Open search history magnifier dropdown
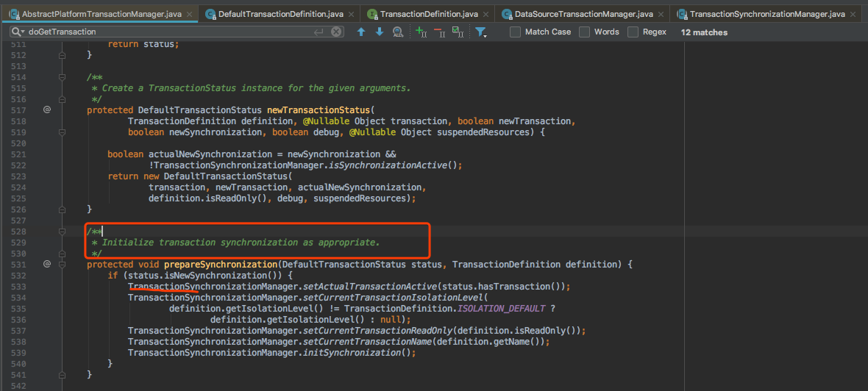This screenshot has width=868, height=391. pos(16,32)
